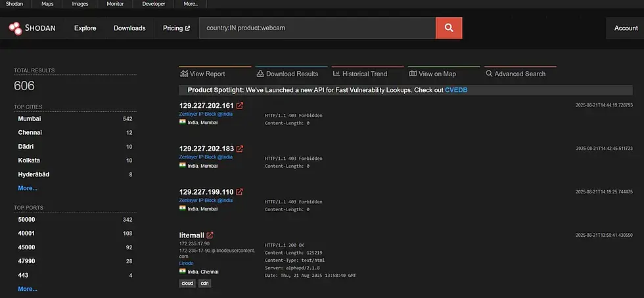Viewport: 644px width, 298px height.
Task: Open the Monitor tab in top bar
Action: point(115,4)
